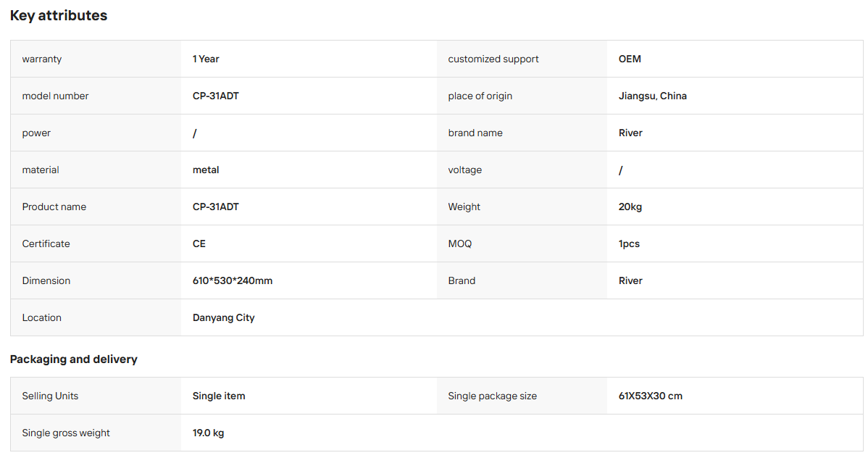Click the Single package size 61X53X30 cm value
The image size is (868, 458).
651,396
